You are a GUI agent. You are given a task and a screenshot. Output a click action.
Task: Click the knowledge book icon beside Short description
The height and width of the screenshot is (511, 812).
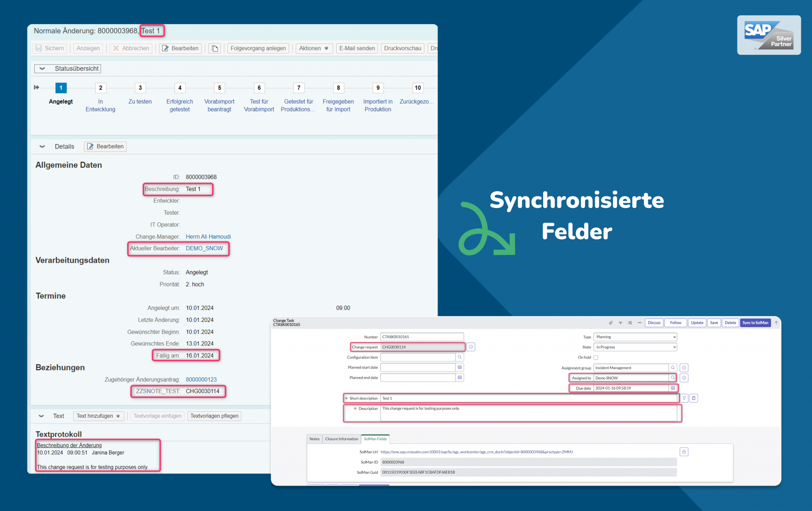click(694, 398)
